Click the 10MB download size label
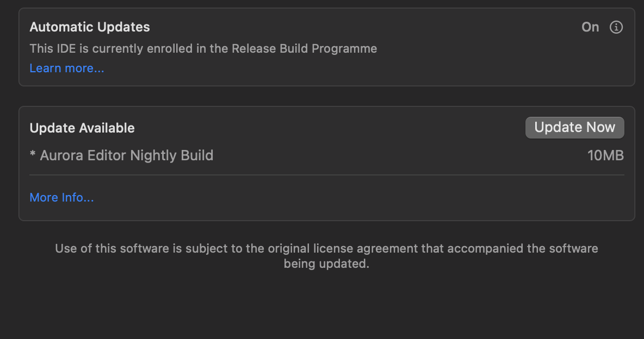644x339 pixels. (605, 155)
